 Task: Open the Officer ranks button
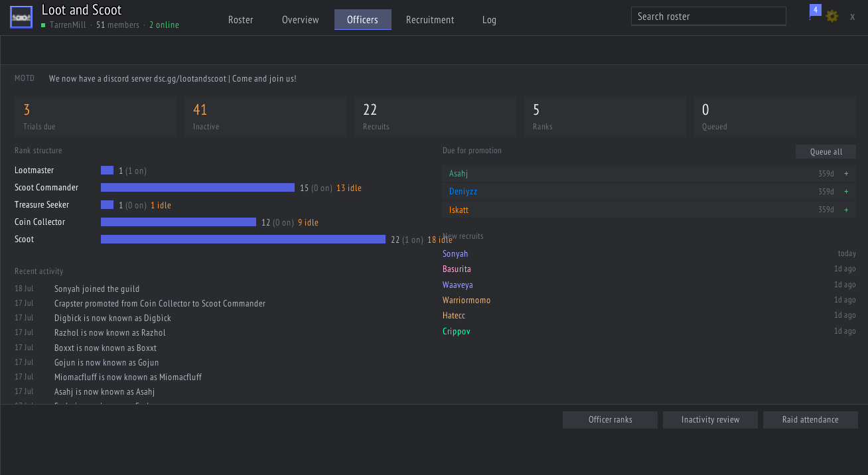pyautogui.click(x=610, y=420)
